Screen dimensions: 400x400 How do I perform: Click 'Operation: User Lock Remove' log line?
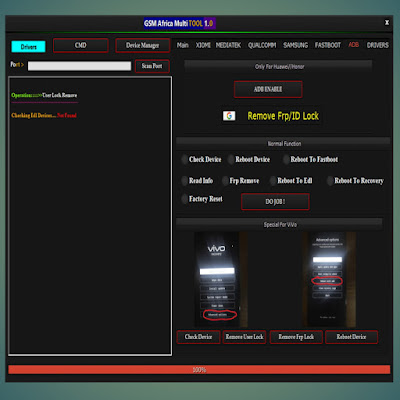click(44, 95)
